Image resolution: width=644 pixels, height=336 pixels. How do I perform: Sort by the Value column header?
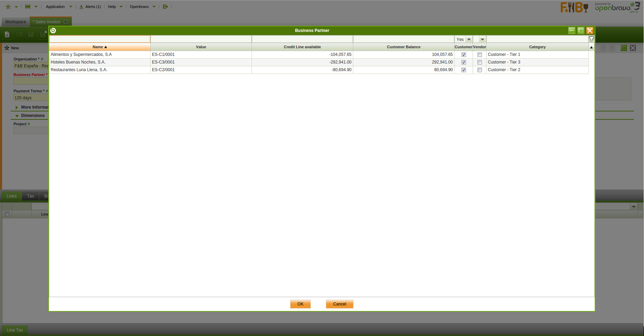point(201,47)
